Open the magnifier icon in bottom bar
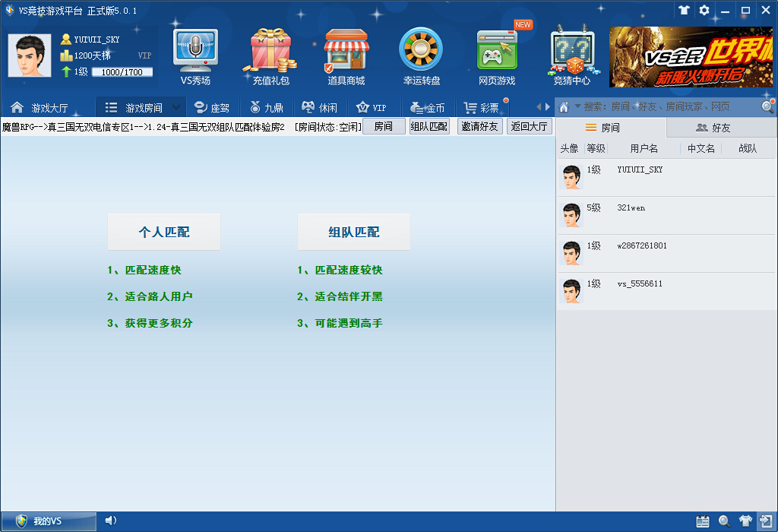This screenshot has width=778, height=532. pos(724,521)
